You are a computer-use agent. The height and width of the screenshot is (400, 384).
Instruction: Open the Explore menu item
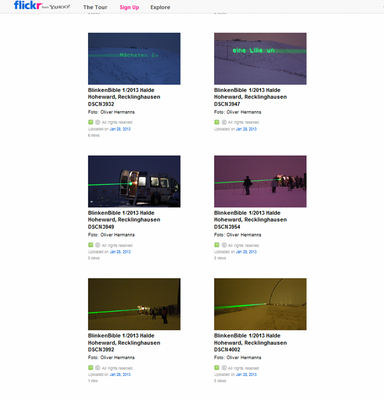click(160, 7)
